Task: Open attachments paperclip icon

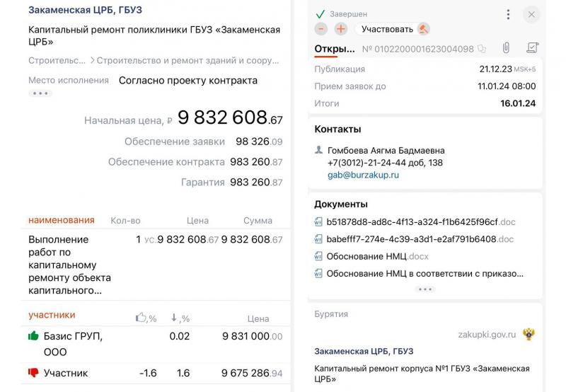Action: click(x=506, y=47)
